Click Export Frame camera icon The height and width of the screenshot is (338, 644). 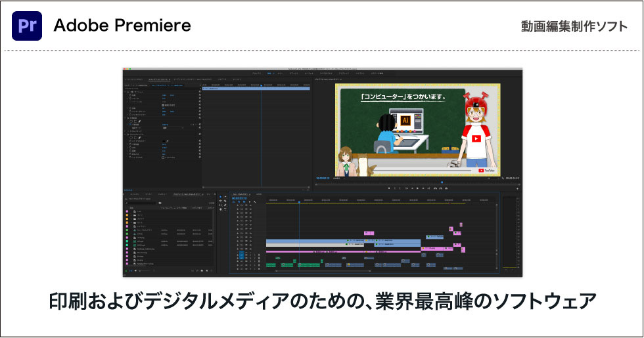(x=446, y=188)
